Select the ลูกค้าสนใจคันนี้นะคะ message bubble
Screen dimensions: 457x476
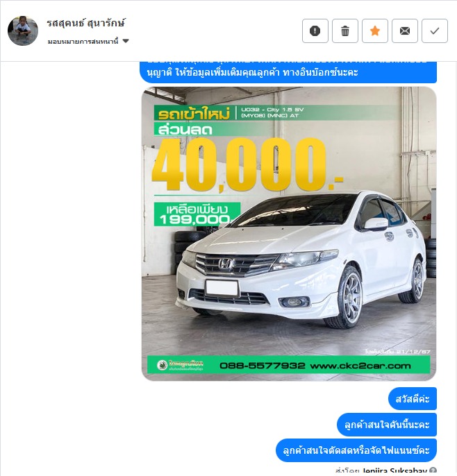pyautogui.click(x=386, y=425)
